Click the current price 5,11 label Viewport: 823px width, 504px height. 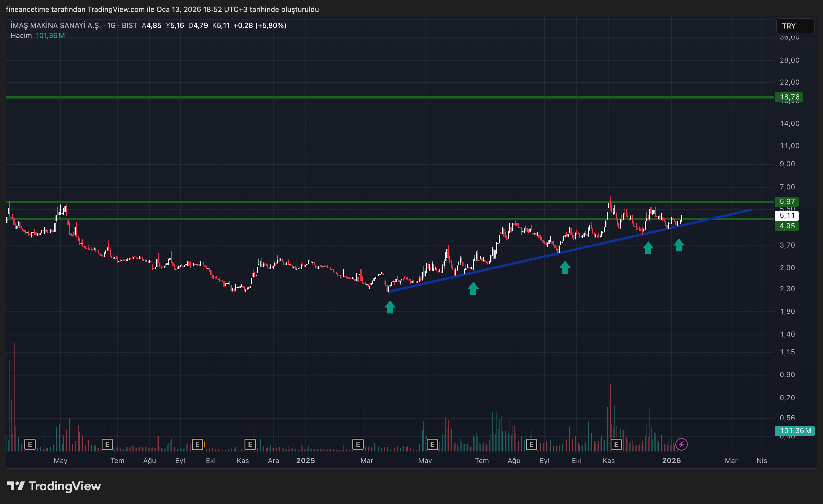point(786,215)
